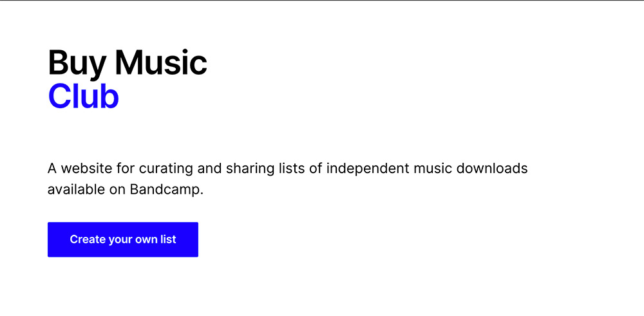644x316 pixels.
Task: Click the "Create your own list" button
Action: (122, 239)
